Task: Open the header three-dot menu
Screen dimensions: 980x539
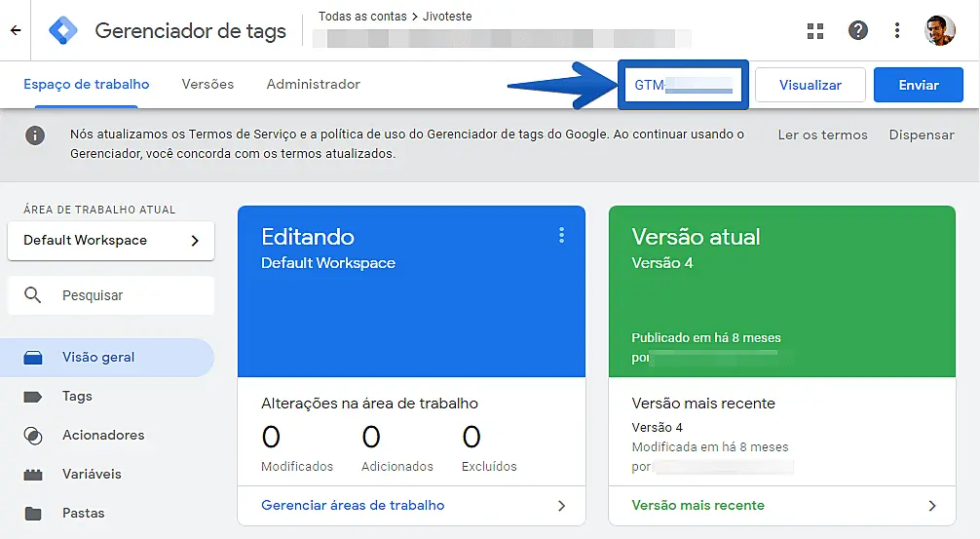Action: [897, 30]
